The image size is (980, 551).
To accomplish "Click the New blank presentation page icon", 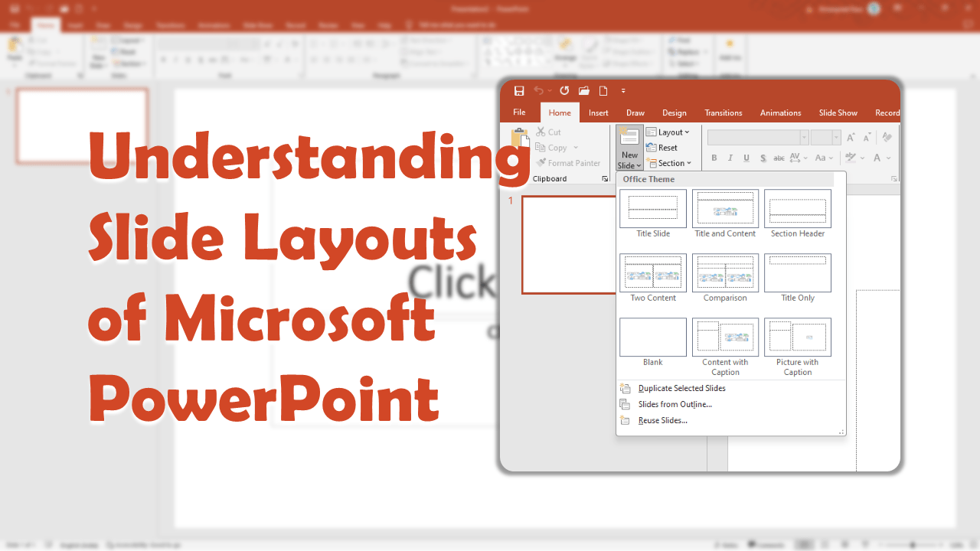I will [603, 91].
